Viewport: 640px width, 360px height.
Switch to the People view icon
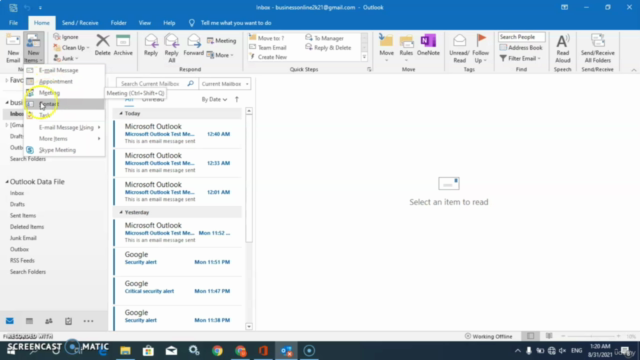49,321
